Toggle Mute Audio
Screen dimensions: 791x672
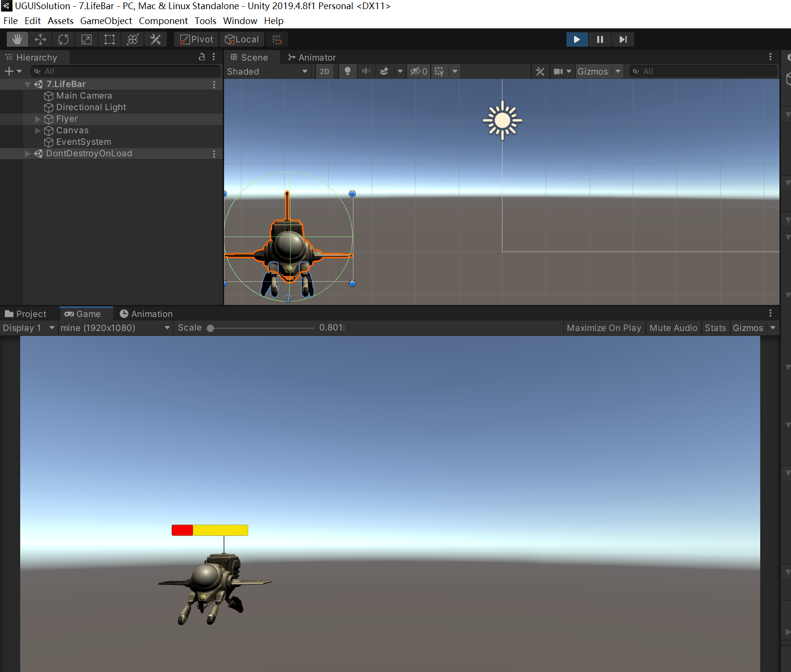[x=673, y=328]
